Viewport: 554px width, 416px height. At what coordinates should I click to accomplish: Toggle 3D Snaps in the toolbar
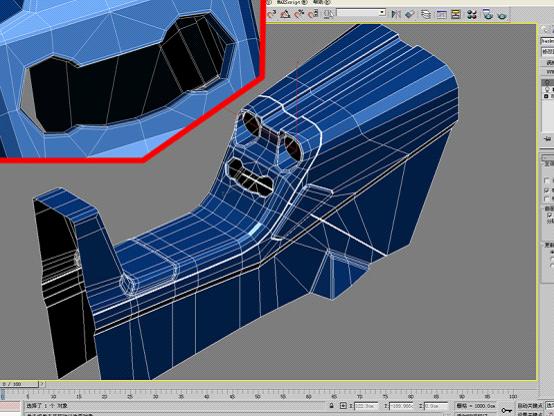point(272,14)
